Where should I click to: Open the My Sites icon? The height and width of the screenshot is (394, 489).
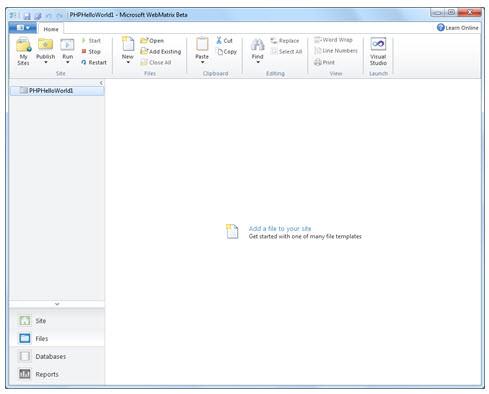23,45
